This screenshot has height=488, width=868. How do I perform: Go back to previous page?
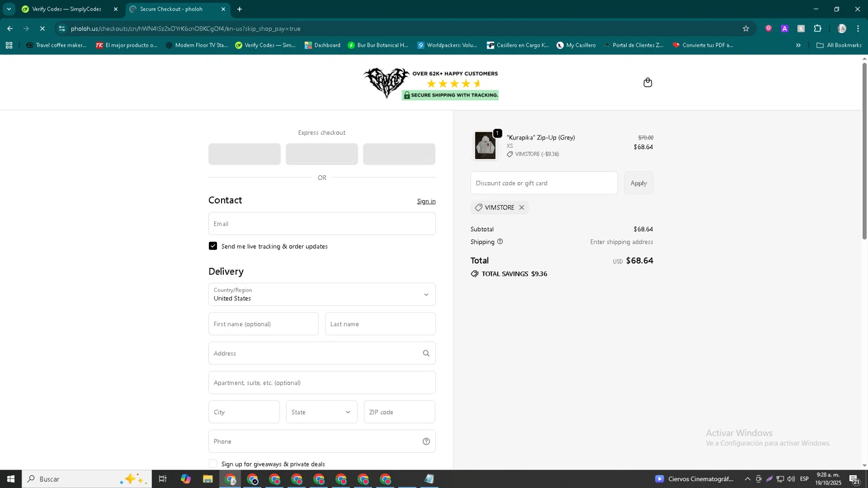(x=10, y=28)
